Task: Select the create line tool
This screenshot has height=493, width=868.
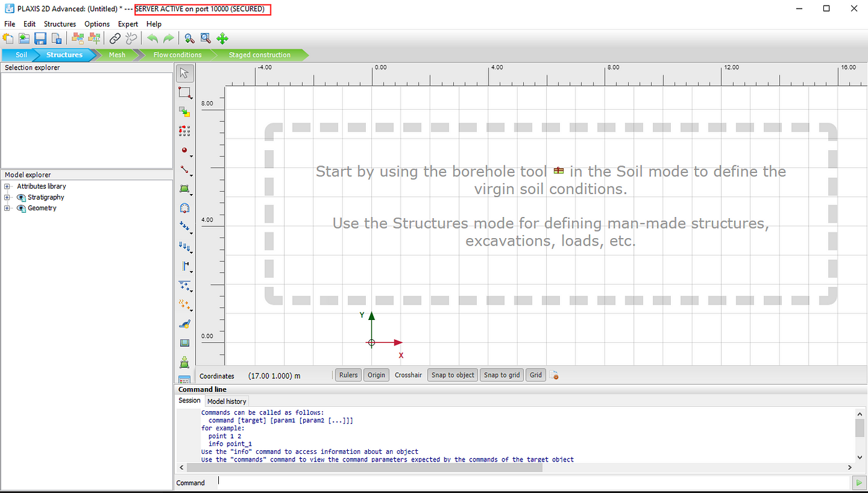Action: pos(185,169)
